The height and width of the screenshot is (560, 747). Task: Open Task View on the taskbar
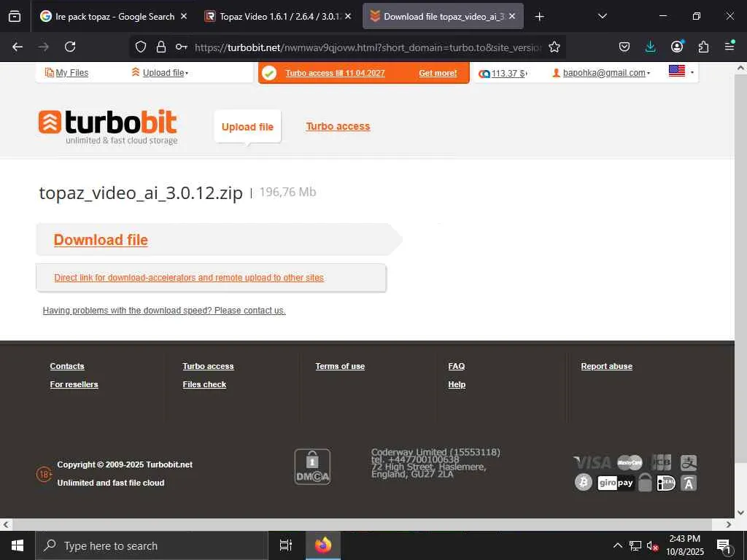click(286, 545)
